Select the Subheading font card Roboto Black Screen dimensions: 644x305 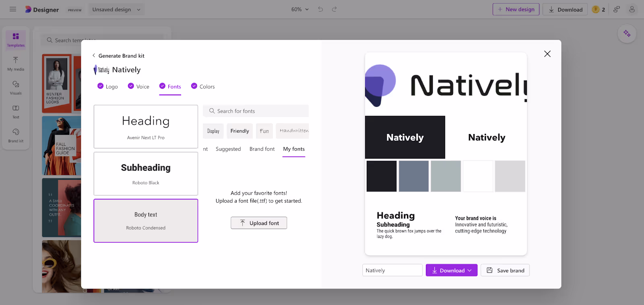(x=146, y=173)
